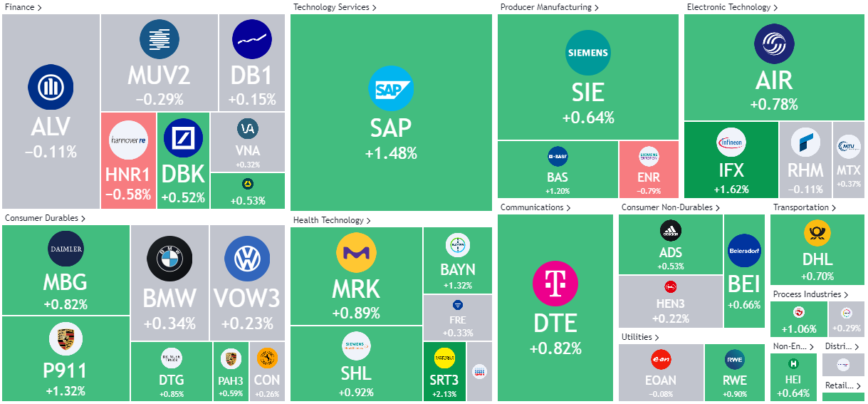Click the SAP logo icon
The image size is (868, 404).
390,88
